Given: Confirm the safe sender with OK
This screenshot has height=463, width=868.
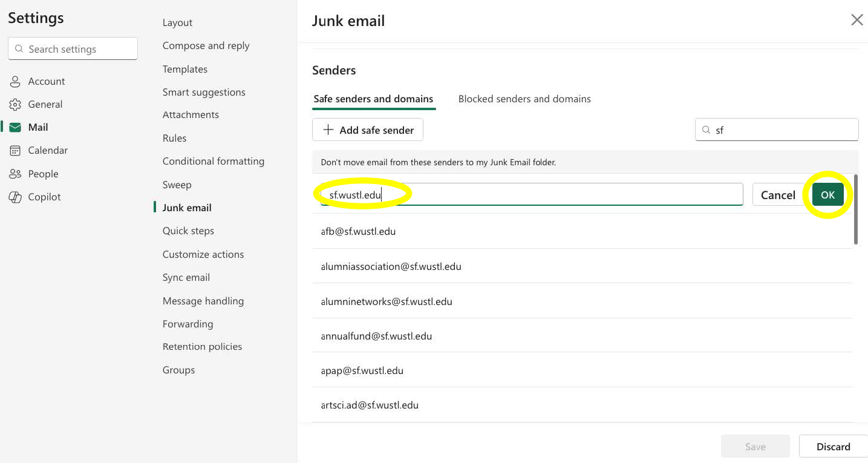Looking at the screenshot, I should (x=827, y=194).
